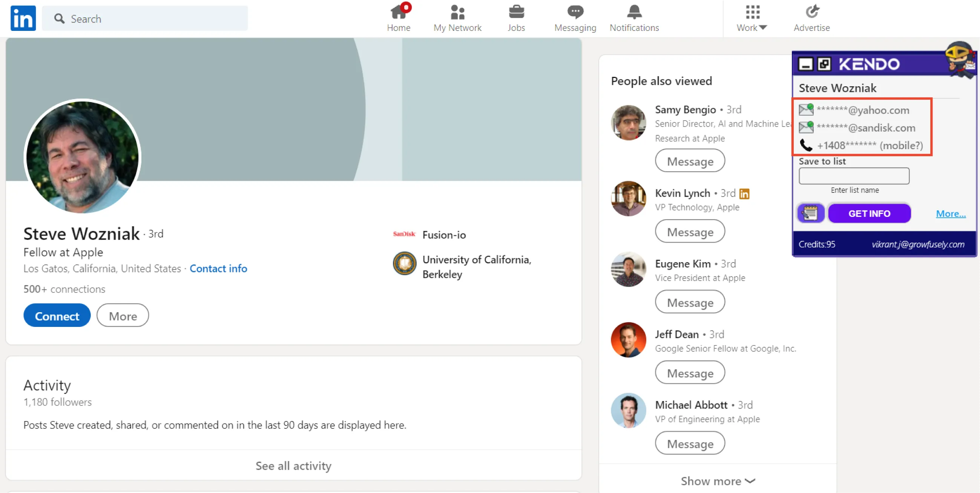The image size is (980, 493).
Task: Click Connect button on Steve Wozniak's profile
Action: (x=57, y=316)
